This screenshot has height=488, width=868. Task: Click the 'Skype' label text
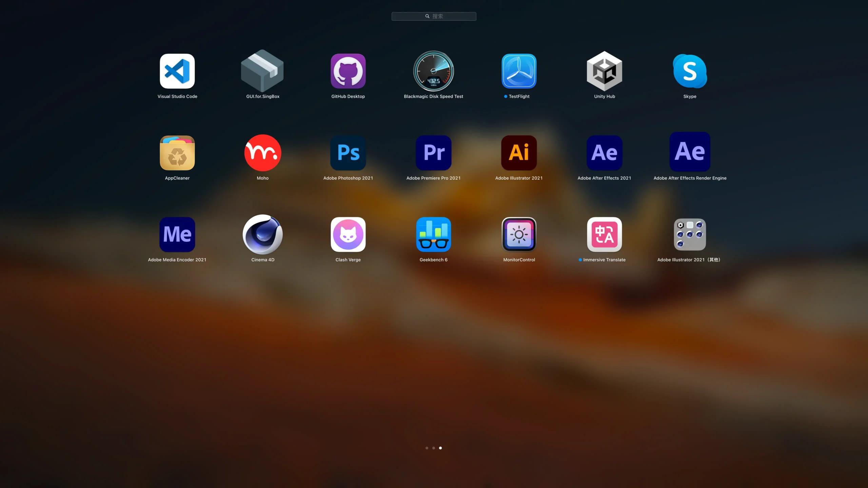tap(690, 97)
